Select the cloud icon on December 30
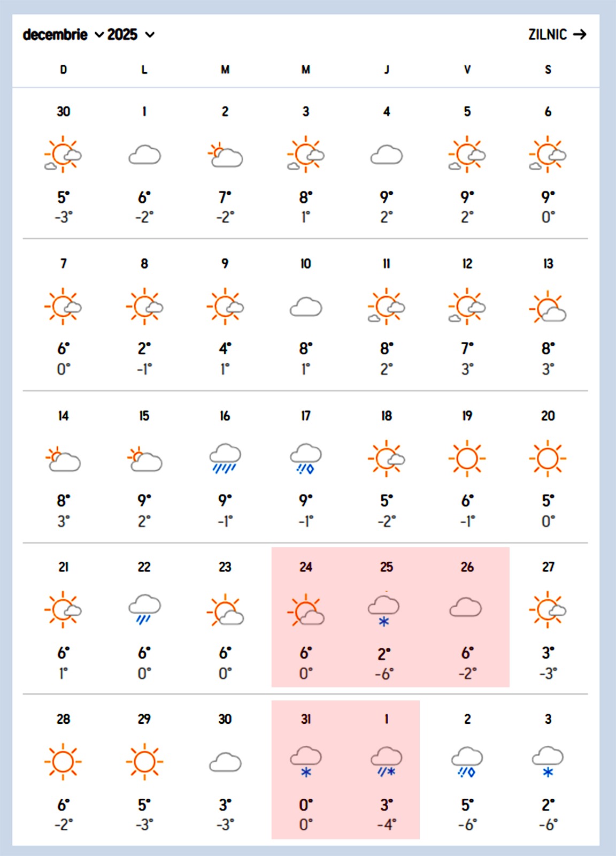The image size is (616, 856). tap(225, 762)
